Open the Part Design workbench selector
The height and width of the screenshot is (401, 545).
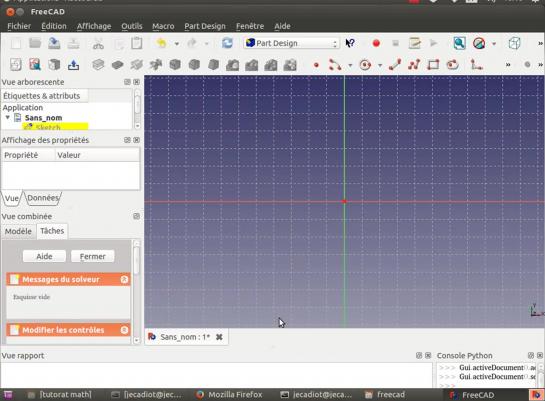coord(292,43)
